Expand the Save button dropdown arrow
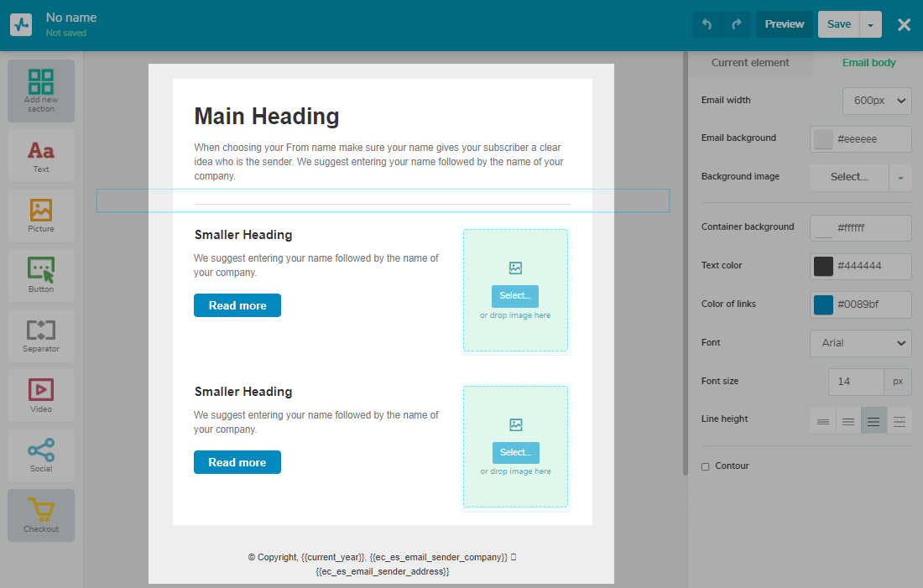Viewport: 923px width, 588px height. (871, 25)
